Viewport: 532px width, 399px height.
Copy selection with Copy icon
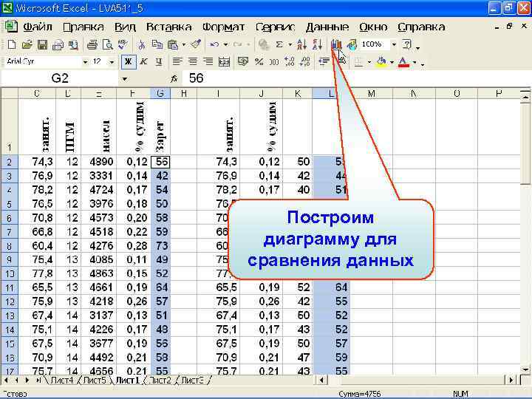pyautogui.click(x=157, y=44)
